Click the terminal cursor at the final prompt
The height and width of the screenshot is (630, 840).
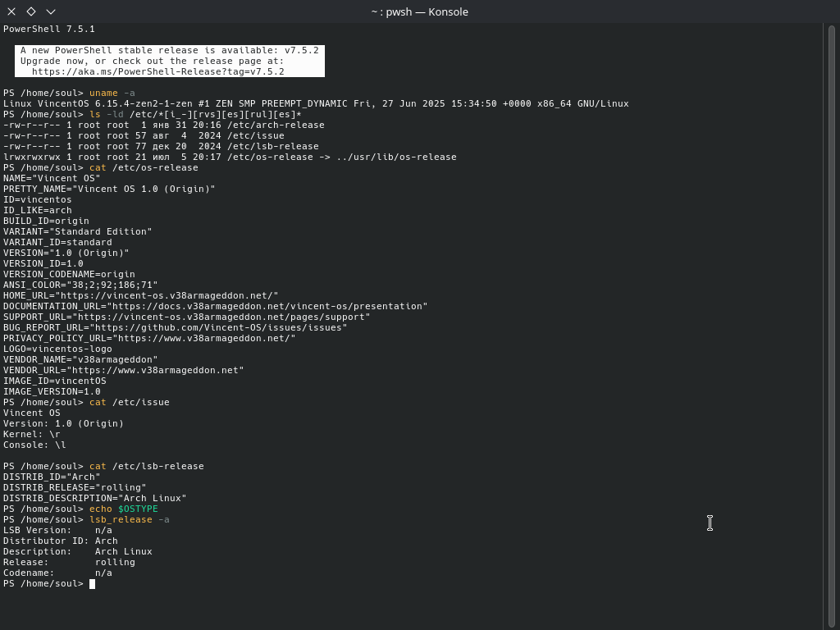[x=92, y=584]
